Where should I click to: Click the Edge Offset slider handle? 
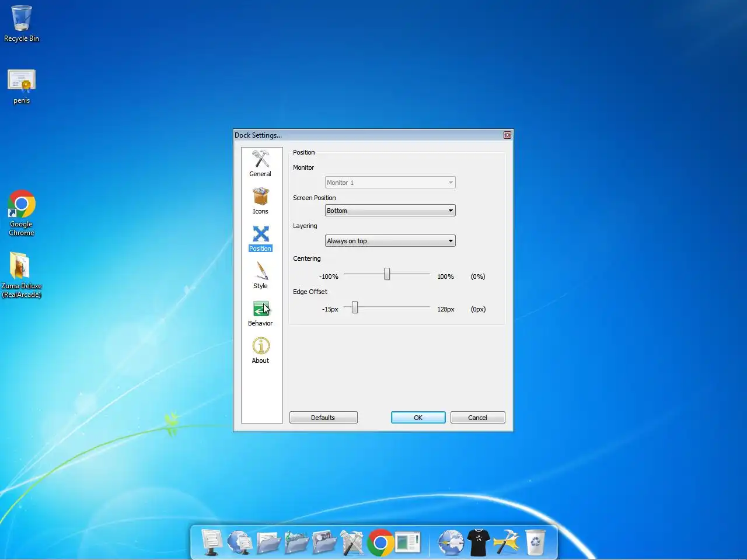(x=355, y=307)
